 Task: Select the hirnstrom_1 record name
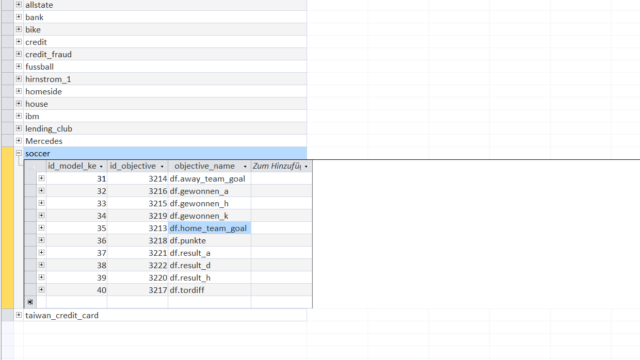point(48,79)
